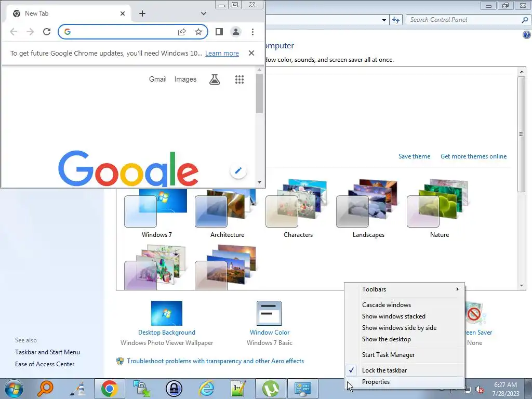Follow the Learn more link in Chrome

(222, 54)
